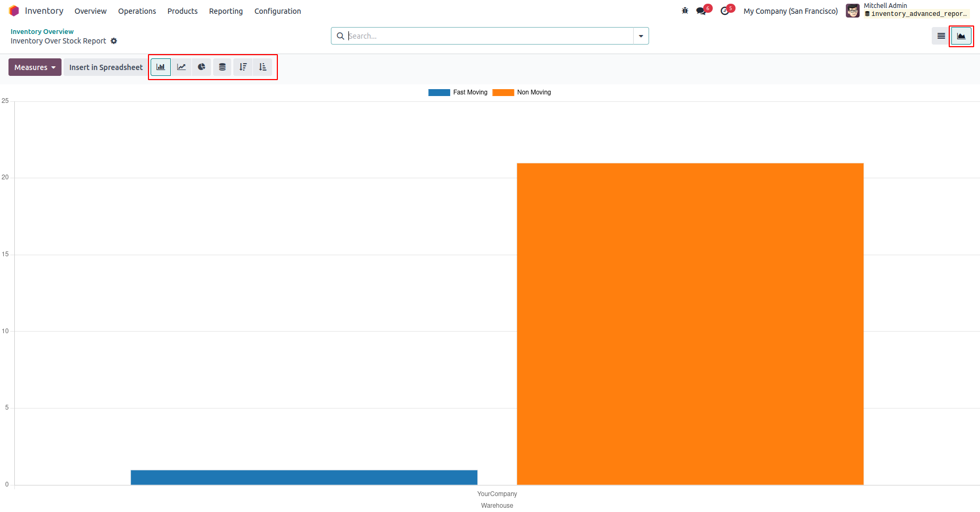
Task: Click the 'YourCompany' axis label
Action: coord(497,494)
